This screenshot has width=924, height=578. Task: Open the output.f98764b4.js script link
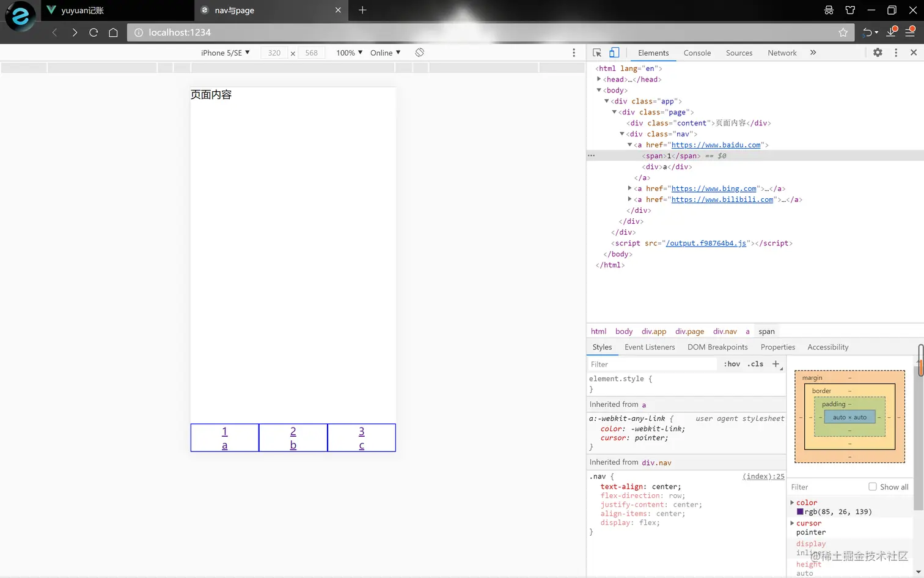(706, 243)
